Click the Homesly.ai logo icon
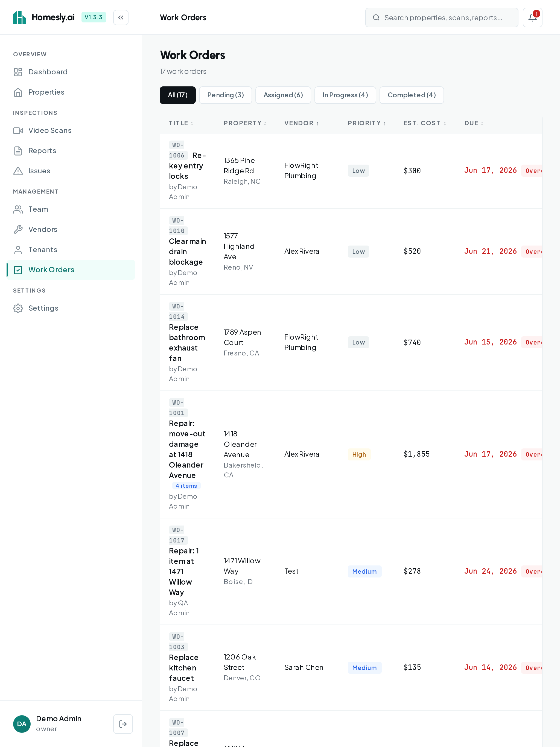This screenshot has height=747, width=560. click(x=20, y=17)
